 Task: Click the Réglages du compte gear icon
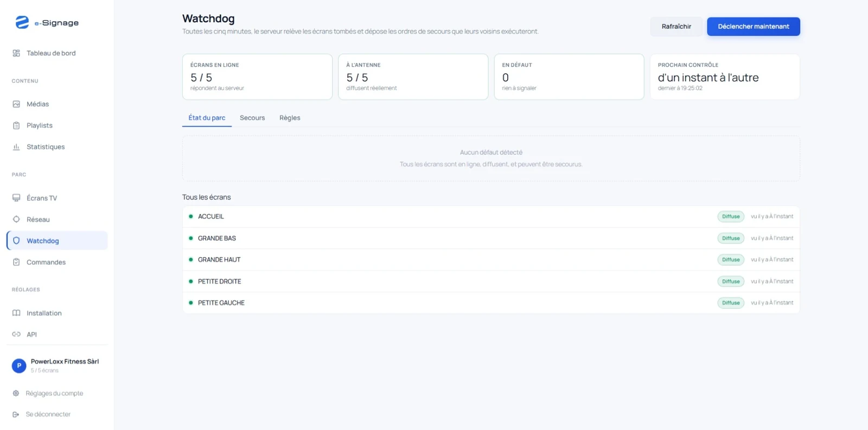point(16,393)
